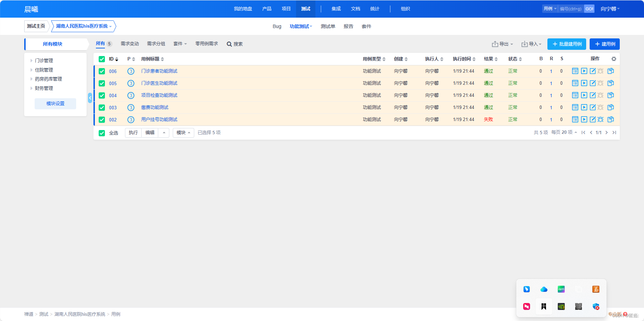Viewport: 644px width, 321px height.
Task: Switch to the 测试单 tab
Action: (328, 26)
